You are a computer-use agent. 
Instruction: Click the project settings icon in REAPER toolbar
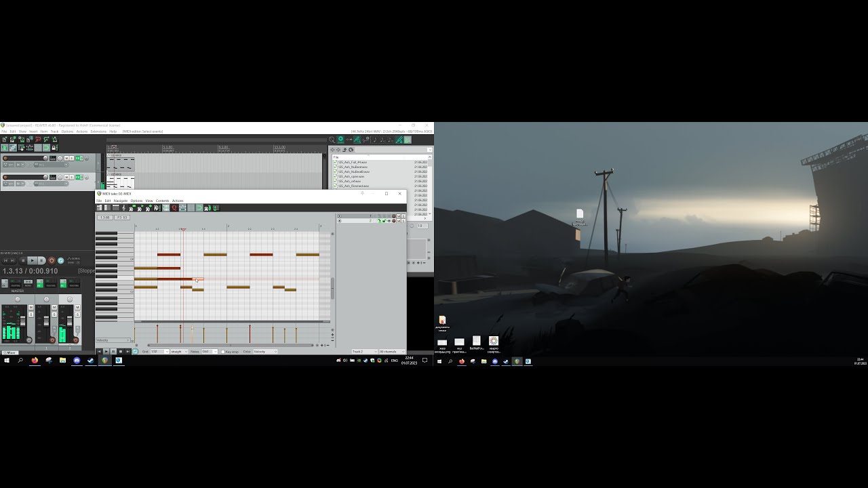point(30,139)
